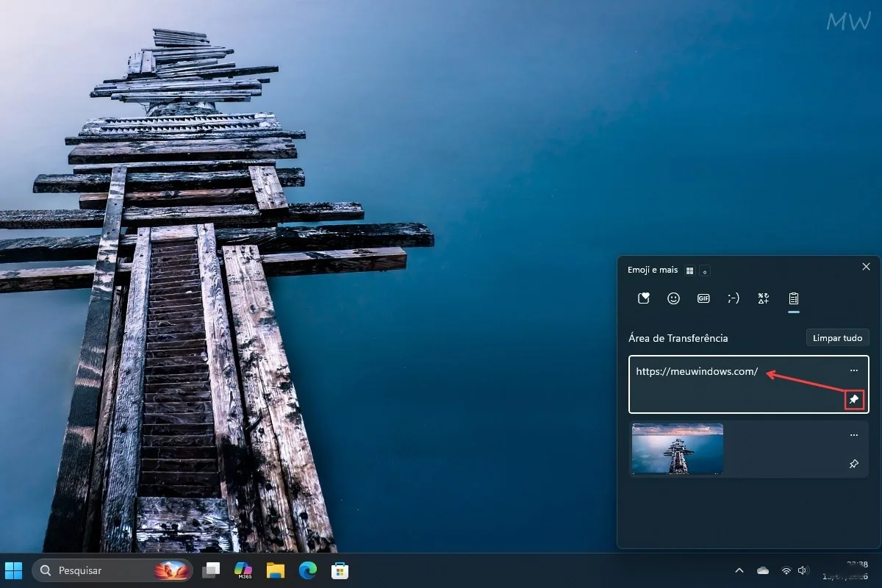This screenshot has height=588, width=882.
Task: Click the volume speaker tray icon
Action: click(802, 570)
